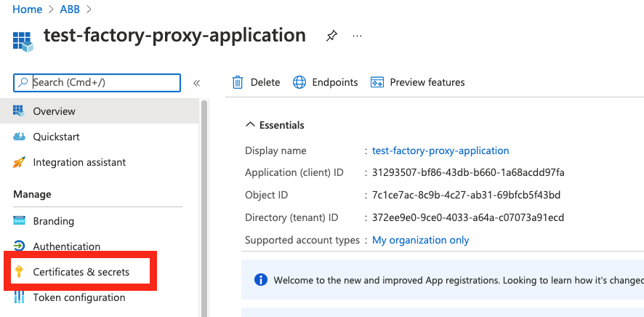
Task: Click the Authentication arrow icon
Action: tap(19, 246)
